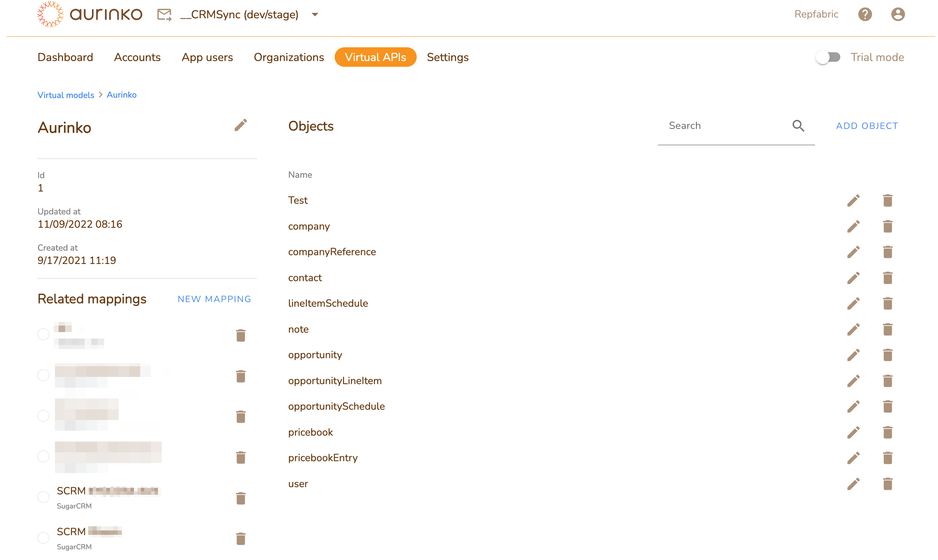938x560 pixels.
Task: Delete the first related mapping
Action: point(240,335)
